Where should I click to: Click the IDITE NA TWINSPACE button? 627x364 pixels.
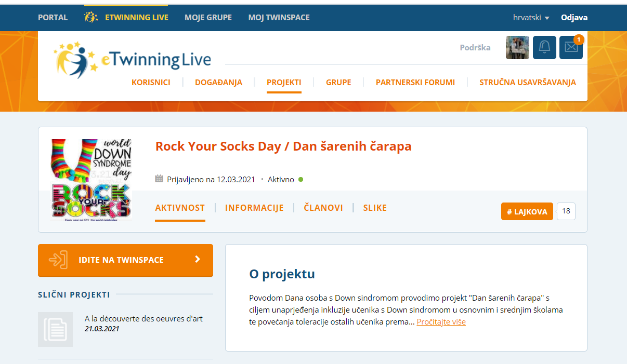pyautogui.click(x=125, y=260)
